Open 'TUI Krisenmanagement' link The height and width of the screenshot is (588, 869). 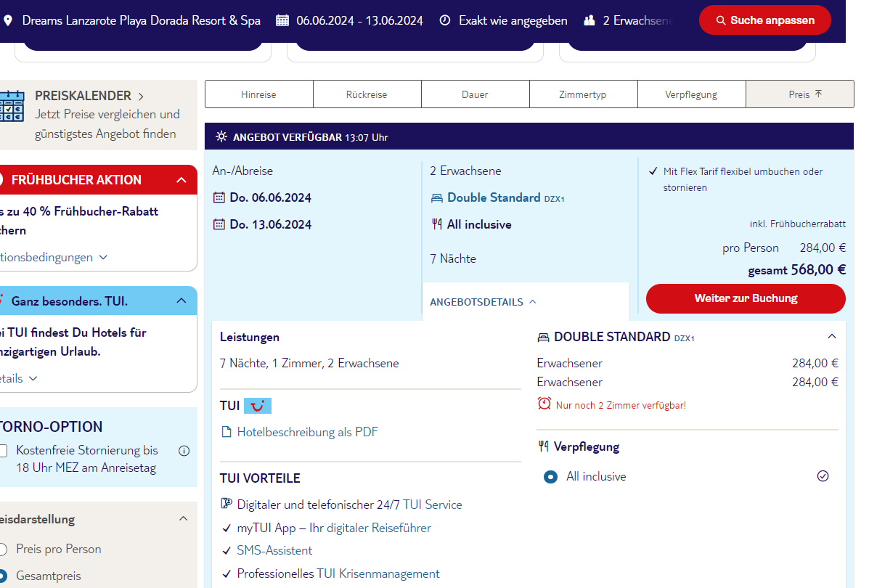coord(378,573)
